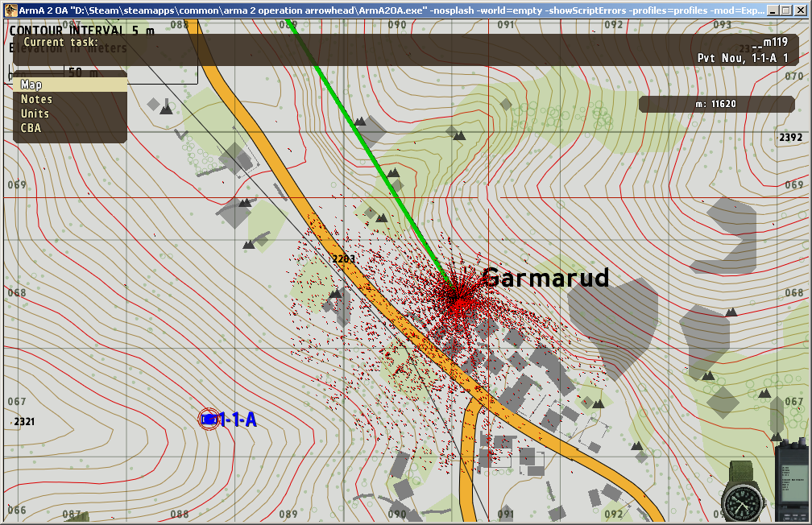Click the 089 grid label at bottom edge
Image resolution: width=812 pixels, height=525 pixels.
click(288, 514)
